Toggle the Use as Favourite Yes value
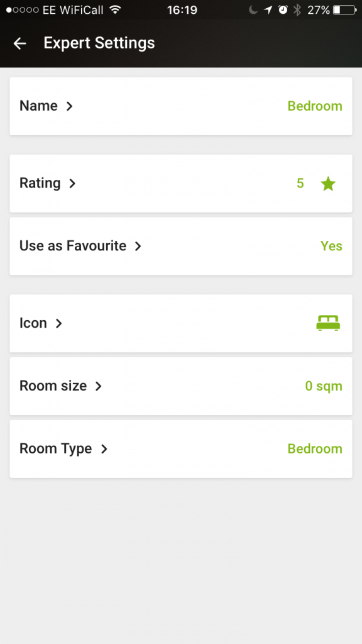Image resolution: width=362 pixels, height=644 pixels. pyautogui.click(x=331, y=246)
